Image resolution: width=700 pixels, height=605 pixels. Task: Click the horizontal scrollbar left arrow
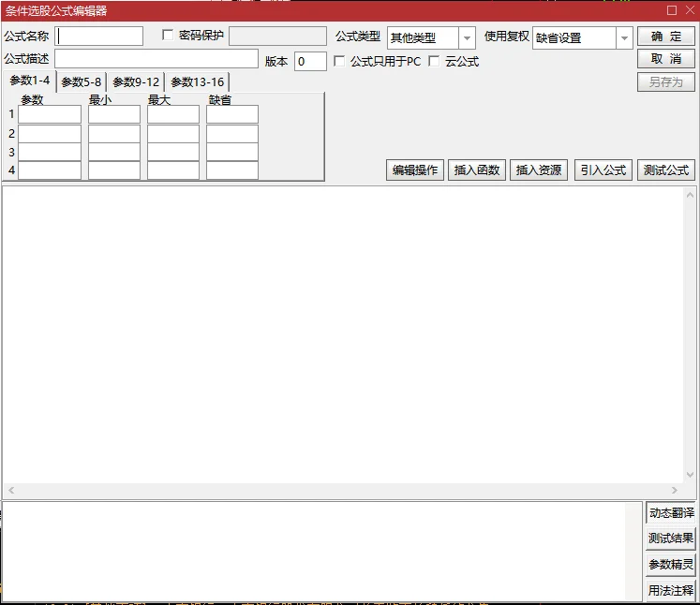tap(11, 490)
